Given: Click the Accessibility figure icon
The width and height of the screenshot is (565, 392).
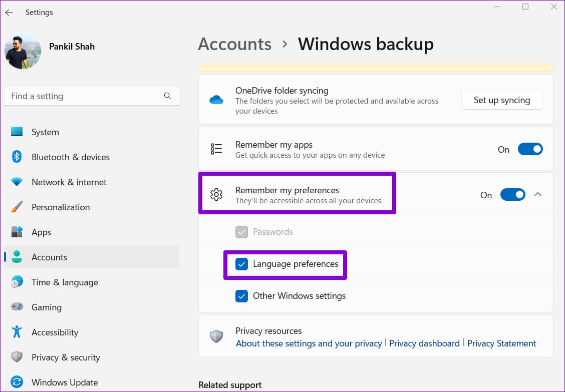Looking at the screenshot, I should click(x=17, y=332).
